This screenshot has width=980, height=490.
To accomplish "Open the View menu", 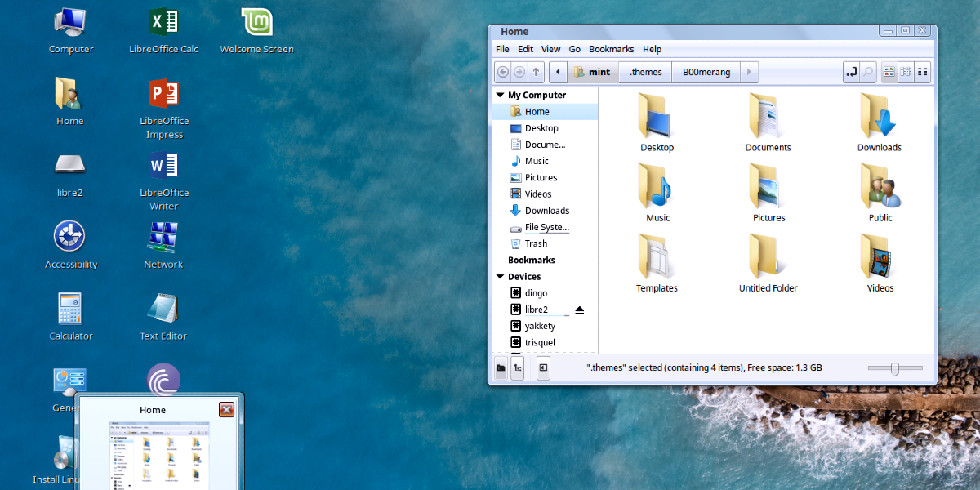I will pos(550,49).
